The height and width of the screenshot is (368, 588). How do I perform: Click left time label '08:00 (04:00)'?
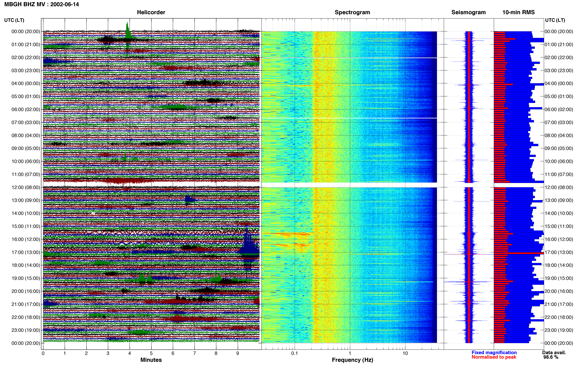coord(26,135)
